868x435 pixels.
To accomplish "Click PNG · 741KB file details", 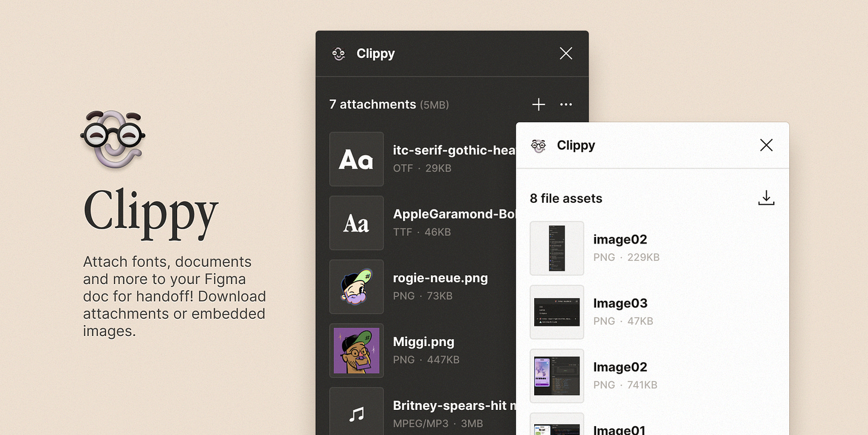I will pyautogui.click(x=625, y=385).
